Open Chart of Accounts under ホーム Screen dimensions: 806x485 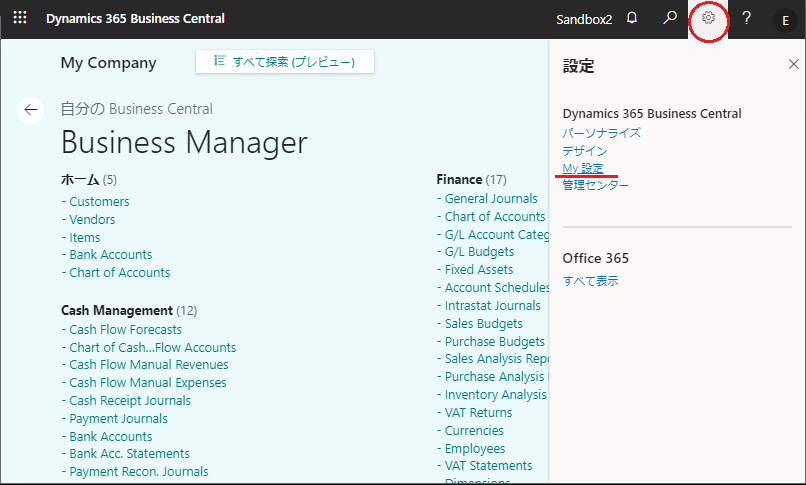pyautogui.click(x=119, y=272)
